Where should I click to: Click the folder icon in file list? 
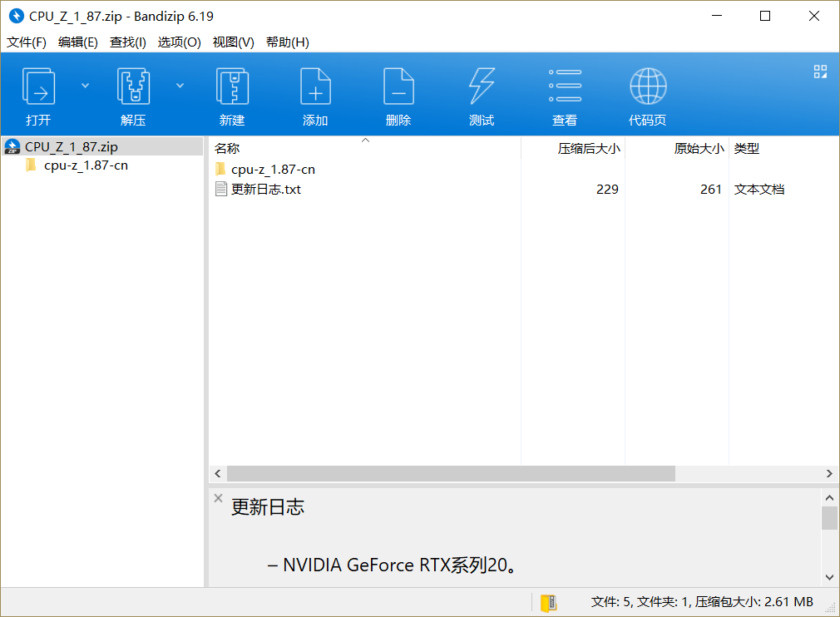point(220,170)
